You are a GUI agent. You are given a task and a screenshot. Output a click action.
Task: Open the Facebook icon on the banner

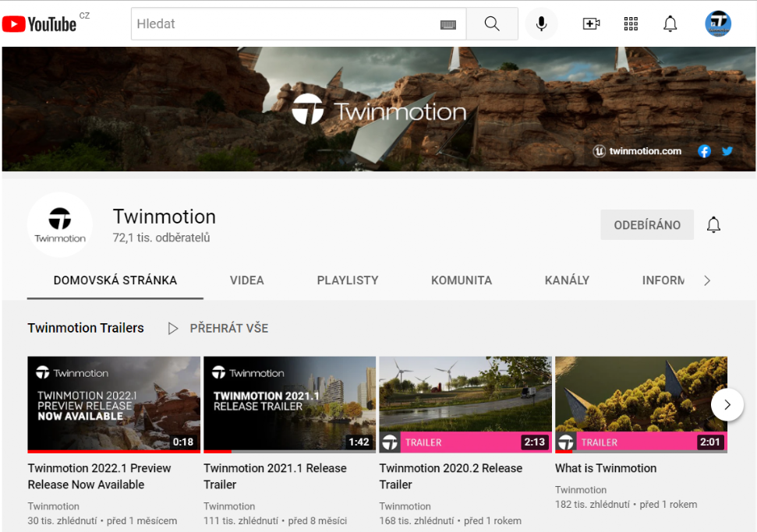click(x=705, y=151)
